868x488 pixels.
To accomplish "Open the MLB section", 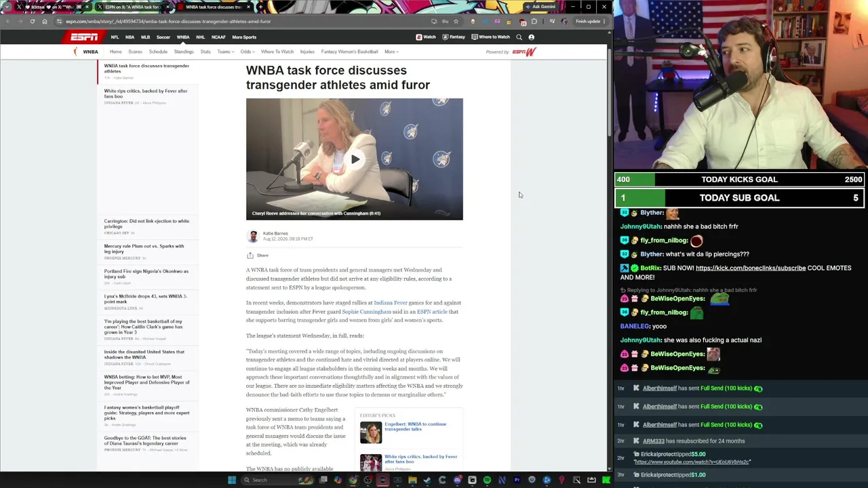I will (x=145, y=37).
